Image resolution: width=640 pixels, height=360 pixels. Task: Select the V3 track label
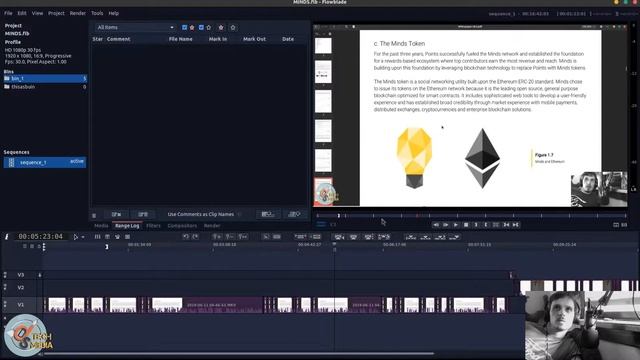coord(21,275)
